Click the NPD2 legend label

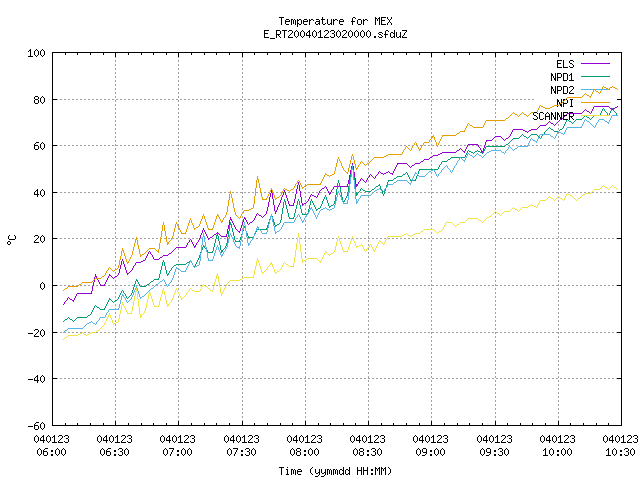562,90
